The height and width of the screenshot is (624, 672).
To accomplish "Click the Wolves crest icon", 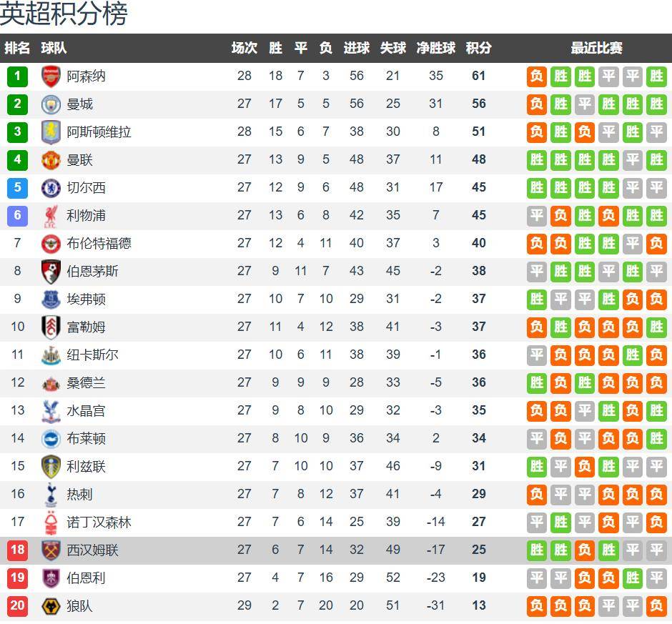I will pyautogui.click(x=51, y=606).
